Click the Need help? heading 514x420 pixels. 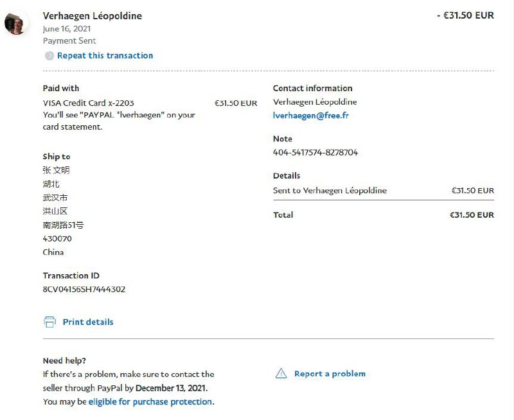pos(64,361)
